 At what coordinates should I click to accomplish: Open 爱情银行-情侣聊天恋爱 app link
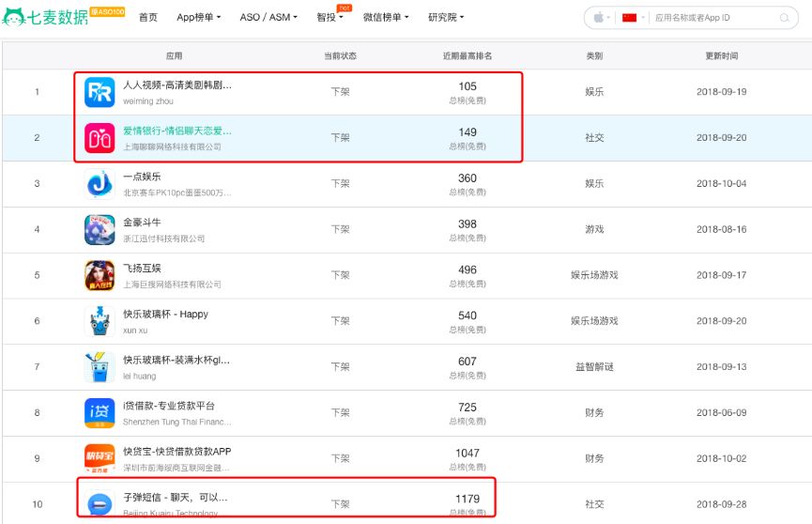click(177, 131)
